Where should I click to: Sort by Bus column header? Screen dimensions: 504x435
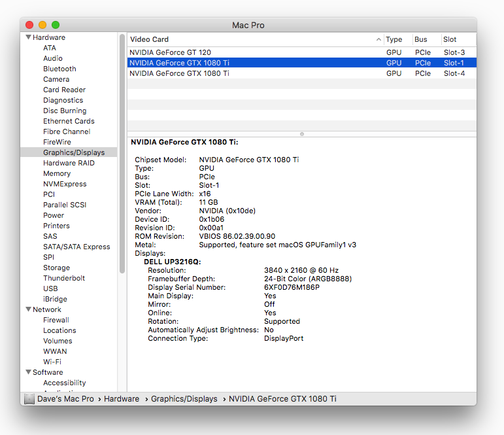coord(426,39)
